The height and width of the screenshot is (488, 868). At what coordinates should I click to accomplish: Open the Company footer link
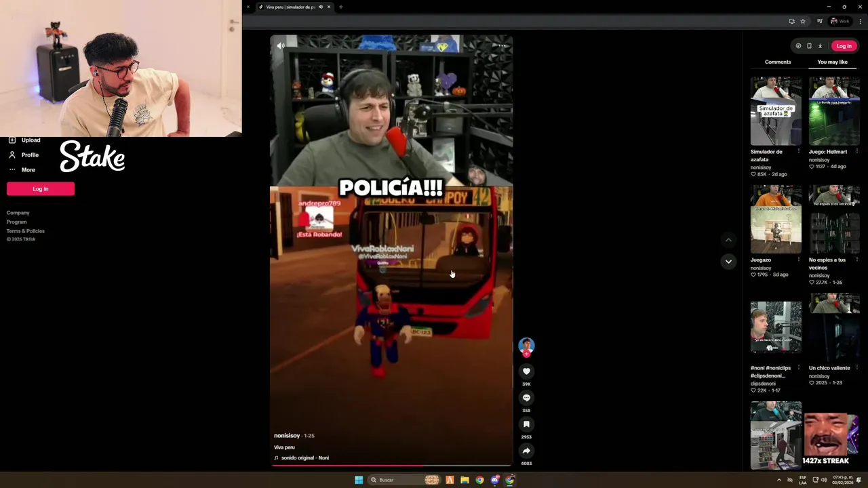18,213
